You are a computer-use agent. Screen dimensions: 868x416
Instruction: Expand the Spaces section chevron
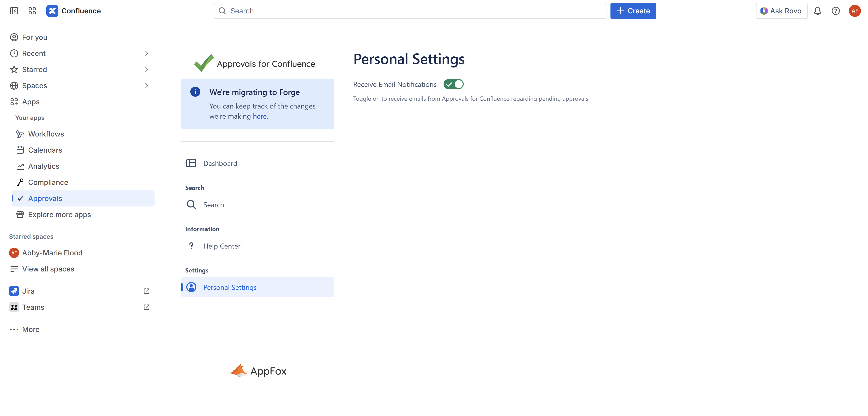[147, 86]
